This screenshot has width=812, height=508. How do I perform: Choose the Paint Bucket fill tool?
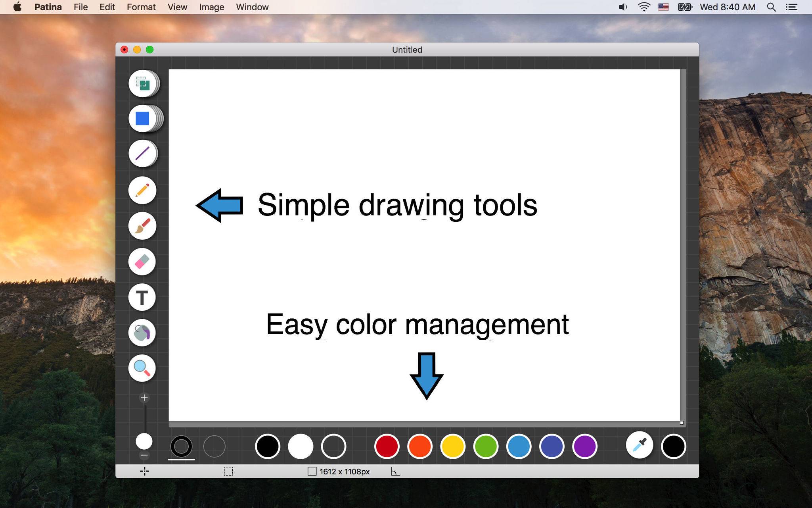142,333
